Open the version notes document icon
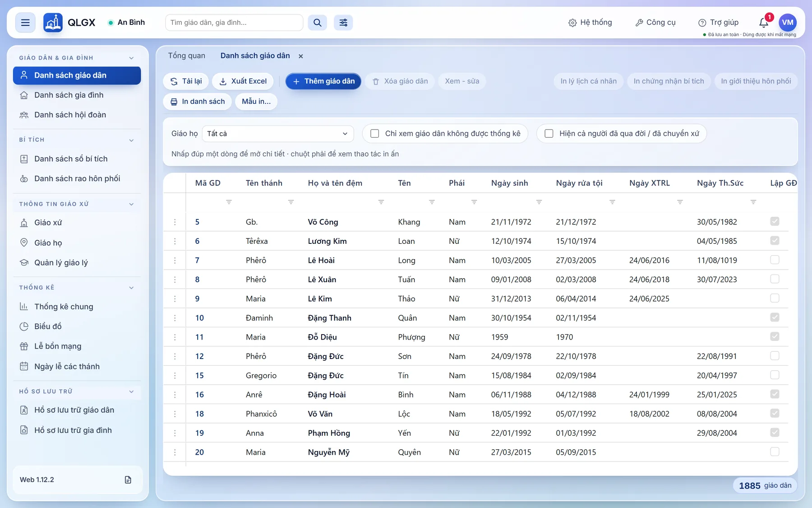This screenshot has width=812, height=508. 128,480
